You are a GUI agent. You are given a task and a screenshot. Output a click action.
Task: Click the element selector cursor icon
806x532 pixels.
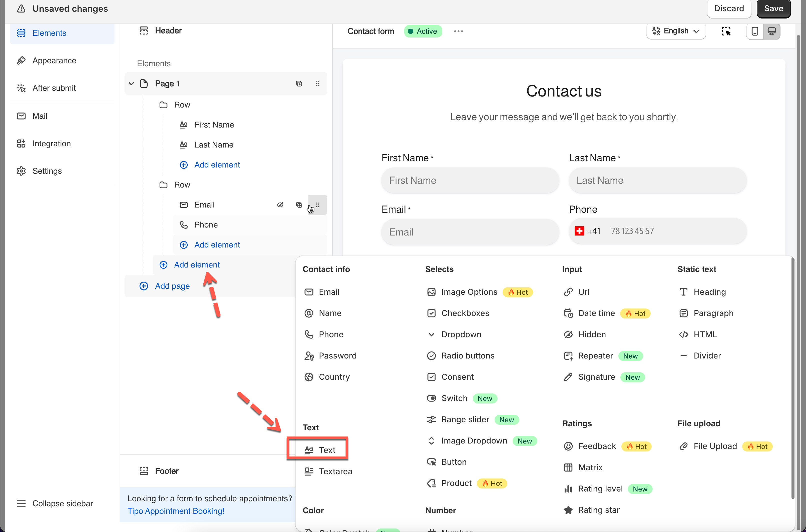pyautogui.click(x=726, y=31)
